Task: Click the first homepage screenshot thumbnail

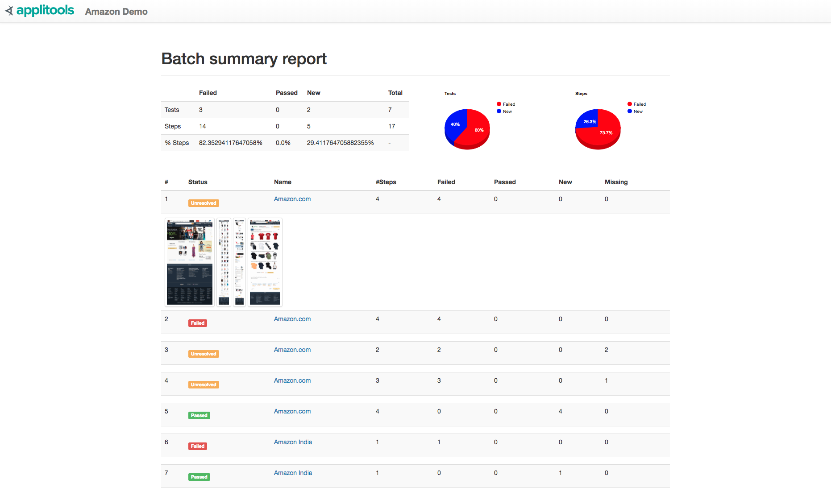Action: click(190, 262)
